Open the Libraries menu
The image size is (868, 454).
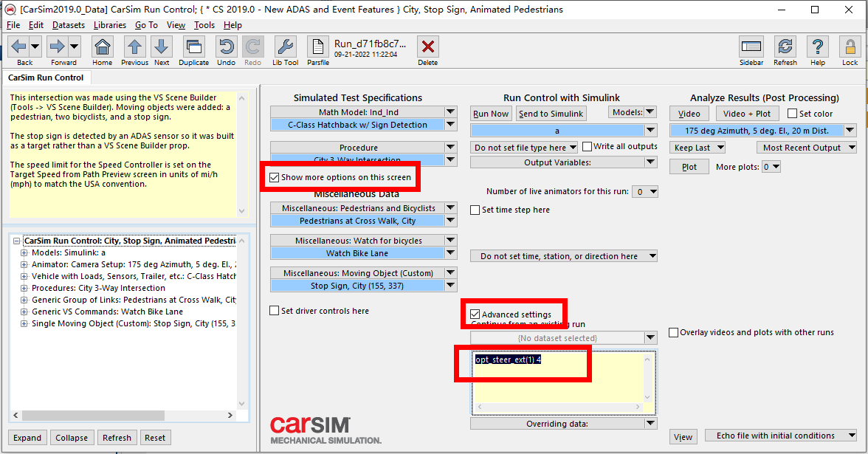click(109, 25)
